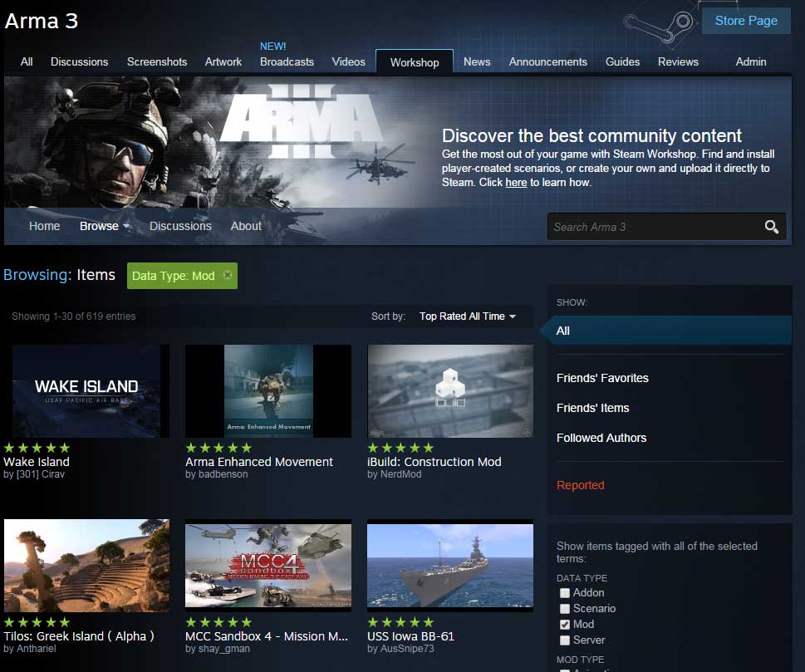Open the Guides tab

pyautogui.click(x=622, y=61)
